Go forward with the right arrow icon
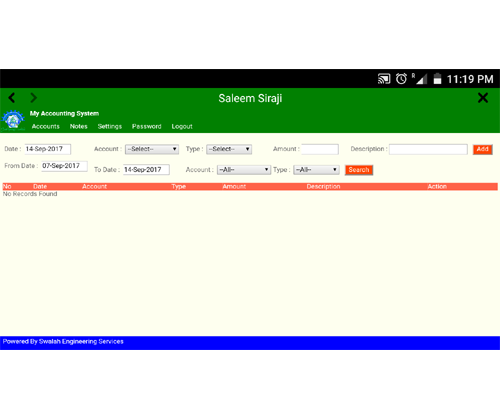Viewport: 500px width, 420px height. [x=33, y=98]
